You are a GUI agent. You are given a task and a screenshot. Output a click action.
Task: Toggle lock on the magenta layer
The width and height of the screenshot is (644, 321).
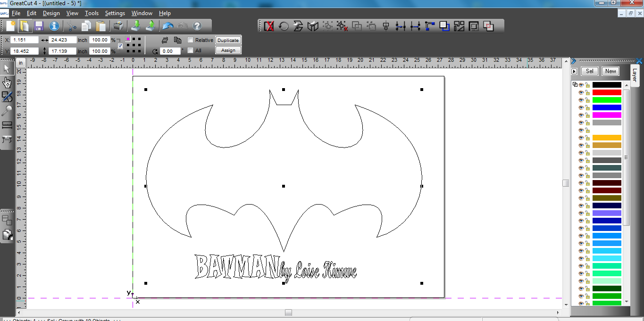point(587,115)
